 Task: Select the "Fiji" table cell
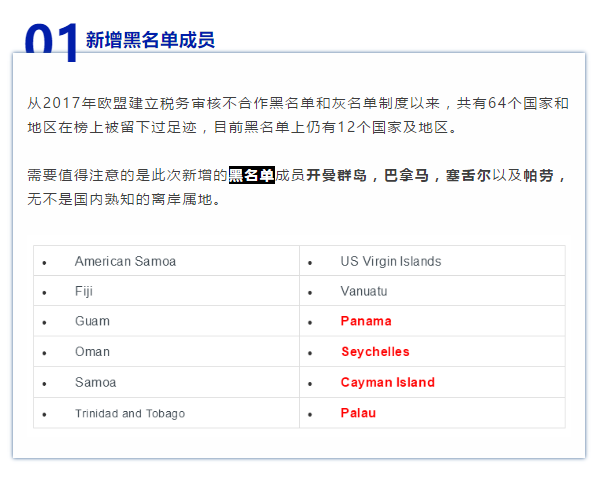(x=84, y=291)
